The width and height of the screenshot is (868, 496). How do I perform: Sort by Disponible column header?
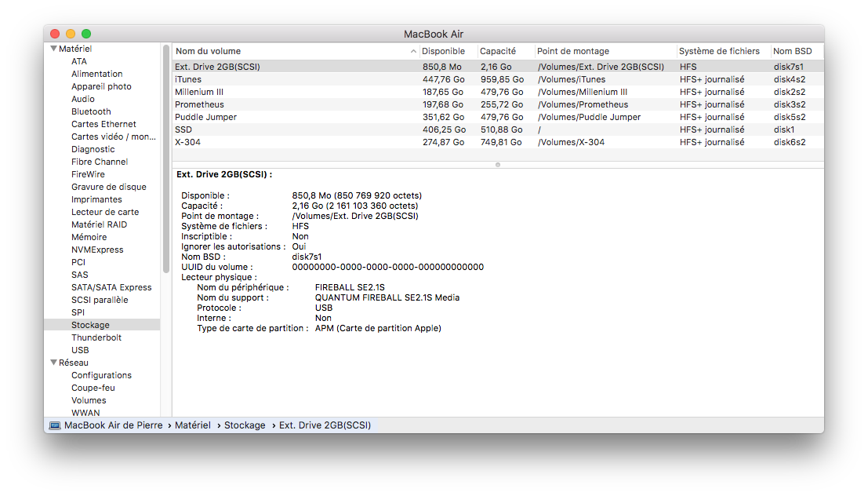tap(444, 51)
